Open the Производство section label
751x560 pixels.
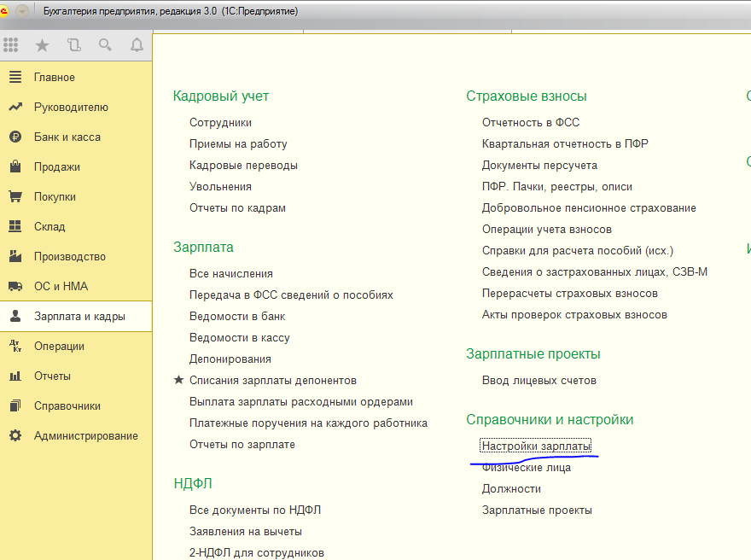click(x=69, y=256)
